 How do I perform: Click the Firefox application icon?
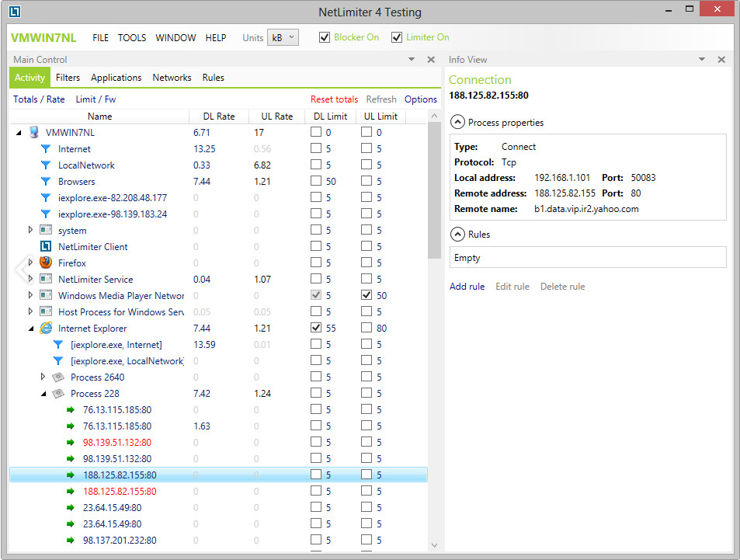click(46, 263)
